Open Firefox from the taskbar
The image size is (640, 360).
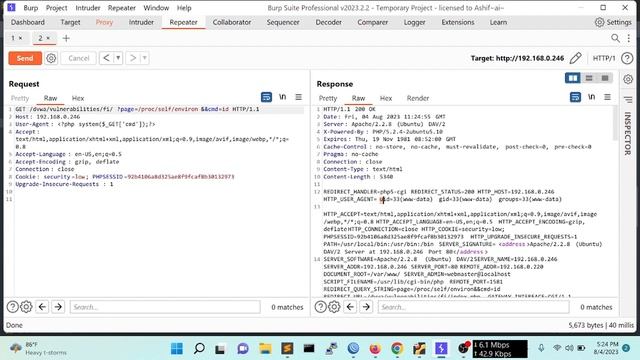[375, 349]
